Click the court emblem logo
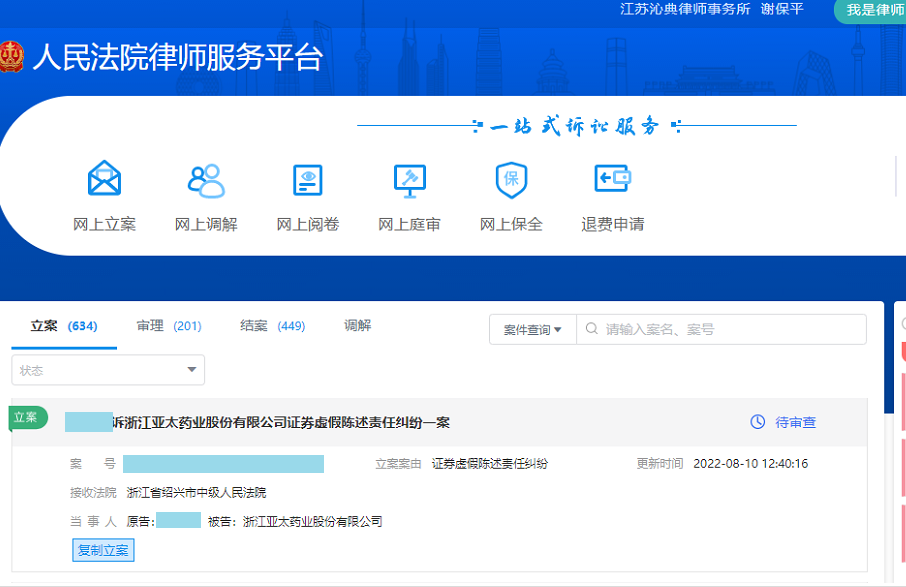This screenshot has width=906, height=587. [x=10, y=56]
